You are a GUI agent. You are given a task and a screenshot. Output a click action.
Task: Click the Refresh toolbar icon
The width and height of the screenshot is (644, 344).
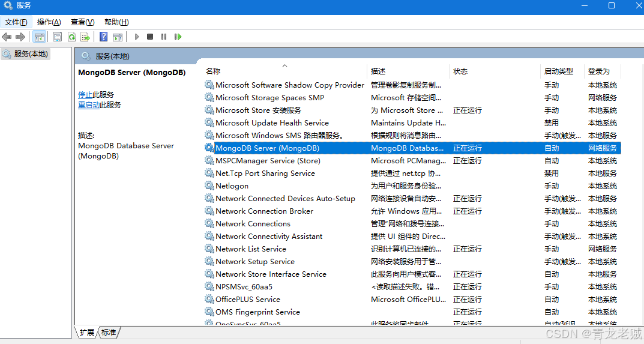(71, 37)
